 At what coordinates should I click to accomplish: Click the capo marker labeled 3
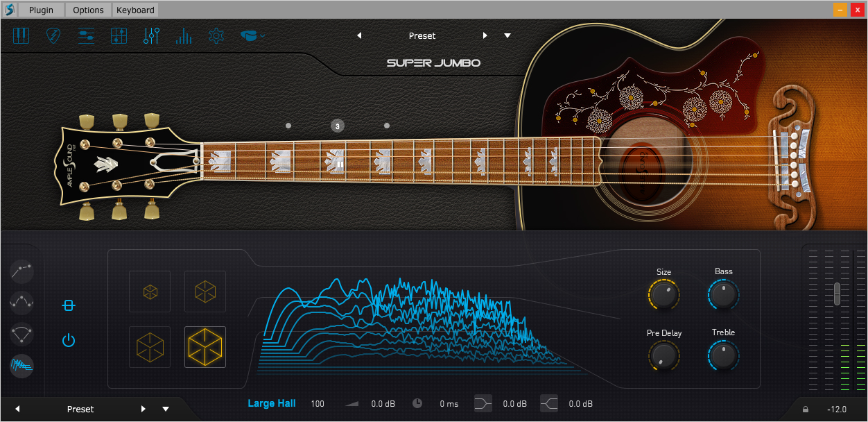coord(337,126)
